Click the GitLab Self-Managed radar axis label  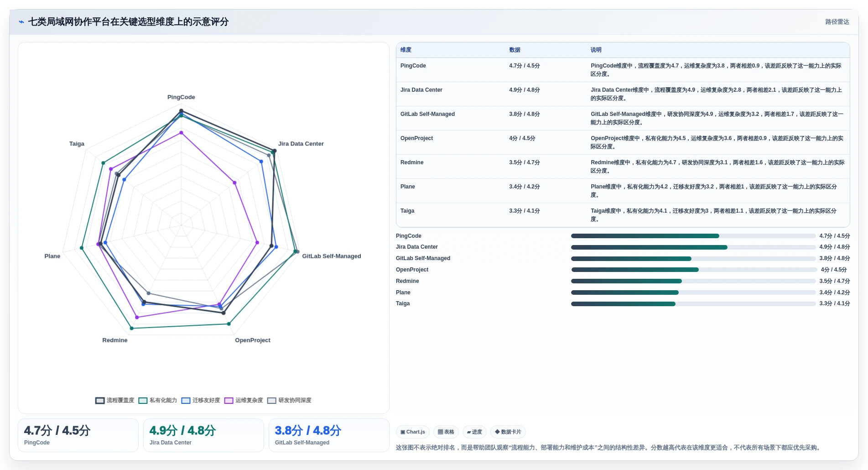tap(332, 256)
